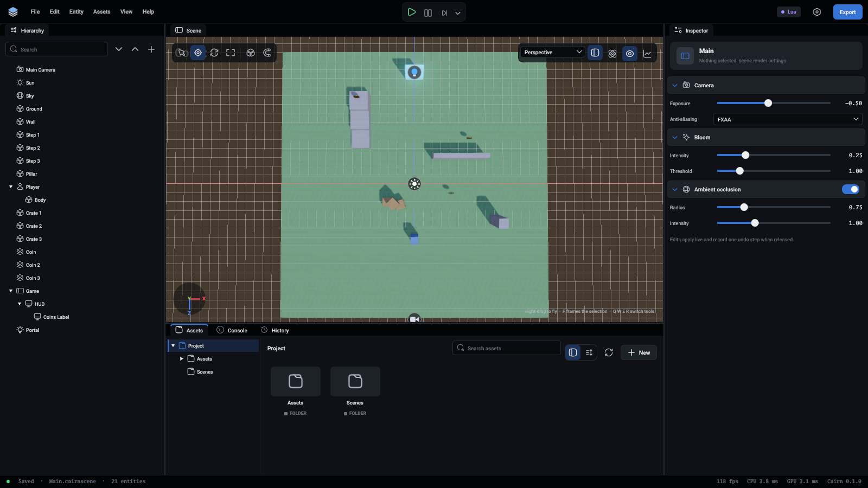Screen dimensions: 868x488
Task: Collapse the Player entity in hierarchy
Action: coord(11,187)
